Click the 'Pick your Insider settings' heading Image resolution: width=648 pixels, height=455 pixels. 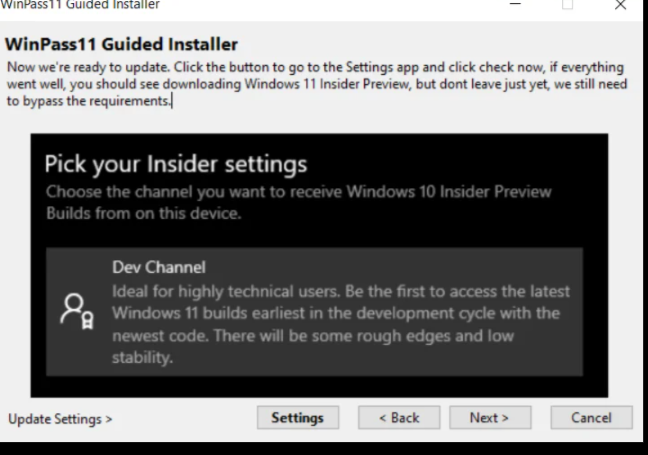[x=176, y=164]
